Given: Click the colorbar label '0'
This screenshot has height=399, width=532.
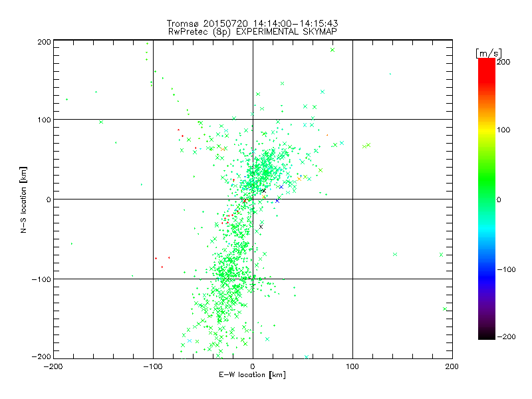Looking at the screenshot, I should (x=499, y=199).
